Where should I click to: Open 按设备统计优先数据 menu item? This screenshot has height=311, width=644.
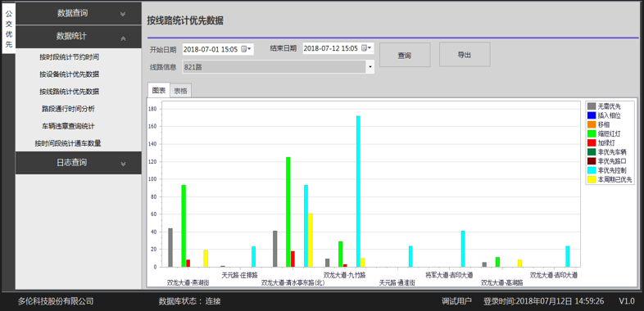(x=69, y=74)
